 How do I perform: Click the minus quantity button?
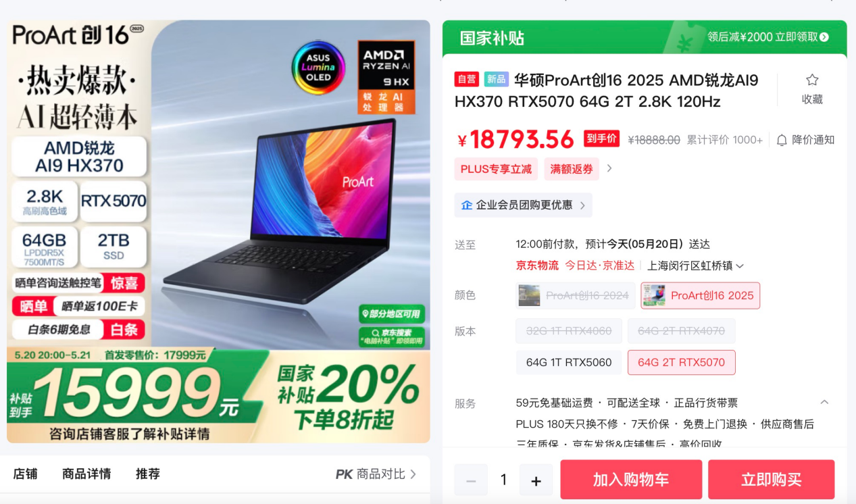point(471,480)
